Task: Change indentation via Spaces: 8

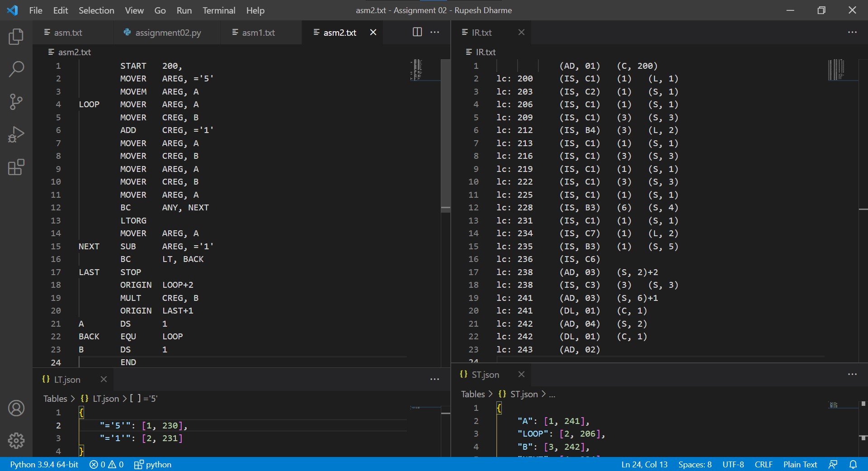Action: 695,465
